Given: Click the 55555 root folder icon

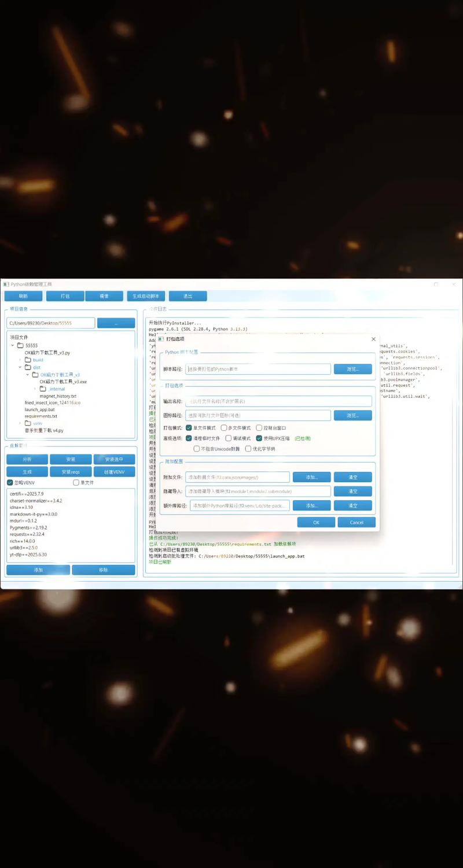Looking at the screenshot, I should coord(20,345).
